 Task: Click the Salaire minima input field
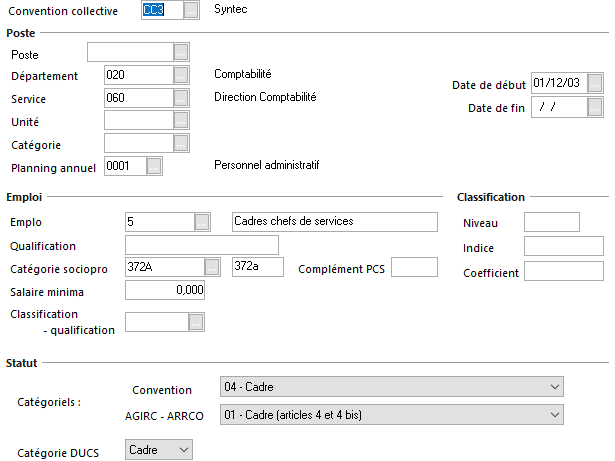[165, 291]
